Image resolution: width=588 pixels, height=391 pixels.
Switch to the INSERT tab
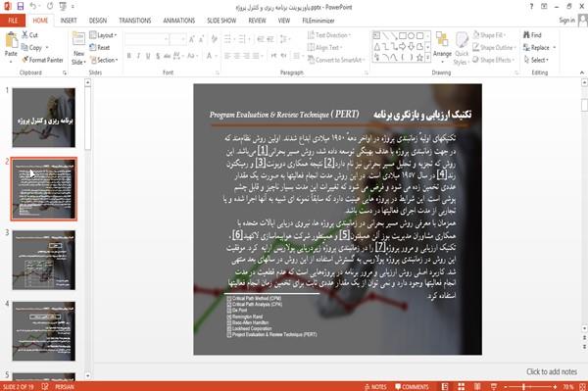[x=69, y=21]
